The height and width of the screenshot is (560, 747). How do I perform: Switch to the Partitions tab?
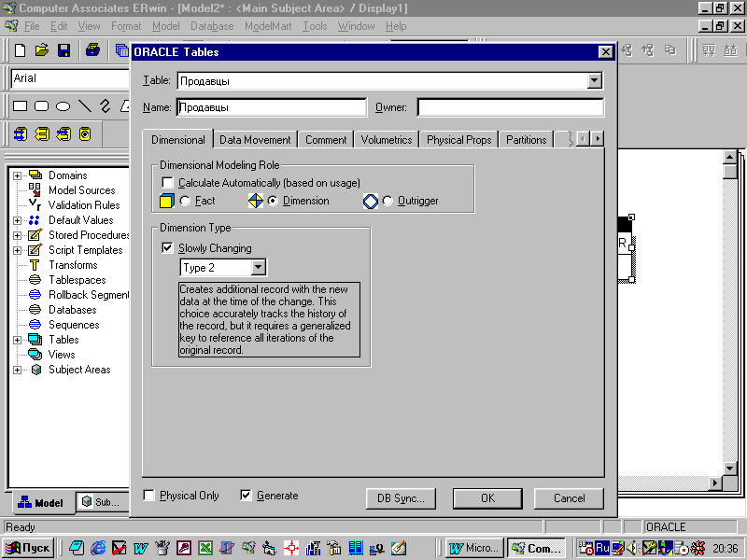point(527,140)
